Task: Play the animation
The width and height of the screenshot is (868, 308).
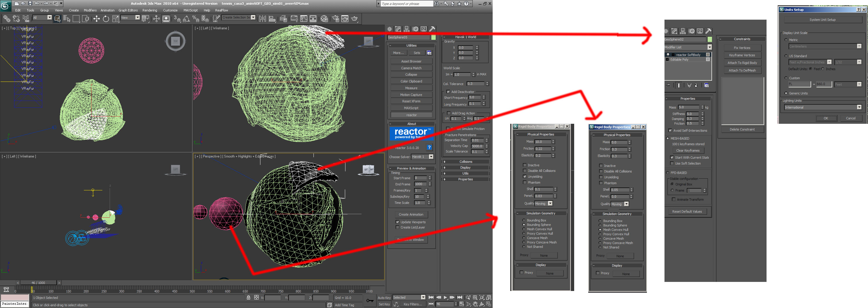Action: [445, 297]
